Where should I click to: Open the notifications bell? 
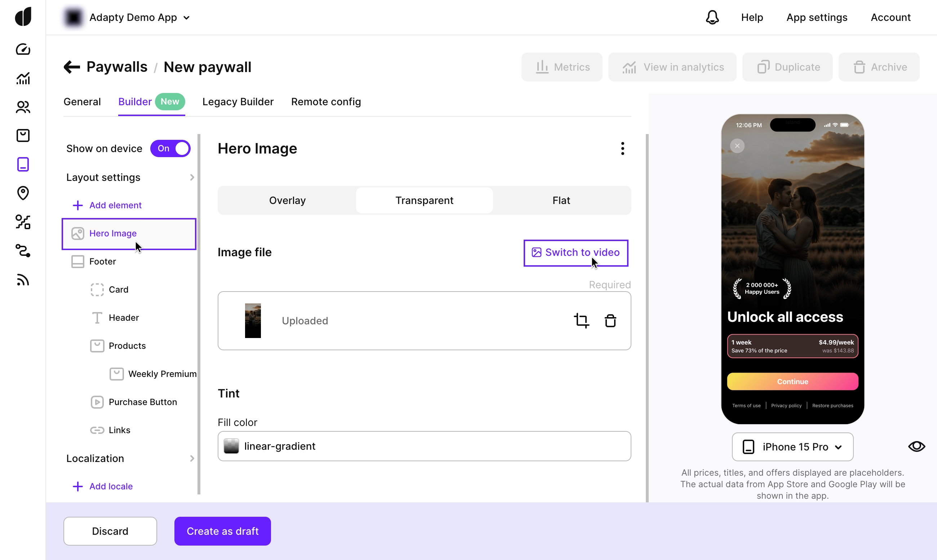712,17
